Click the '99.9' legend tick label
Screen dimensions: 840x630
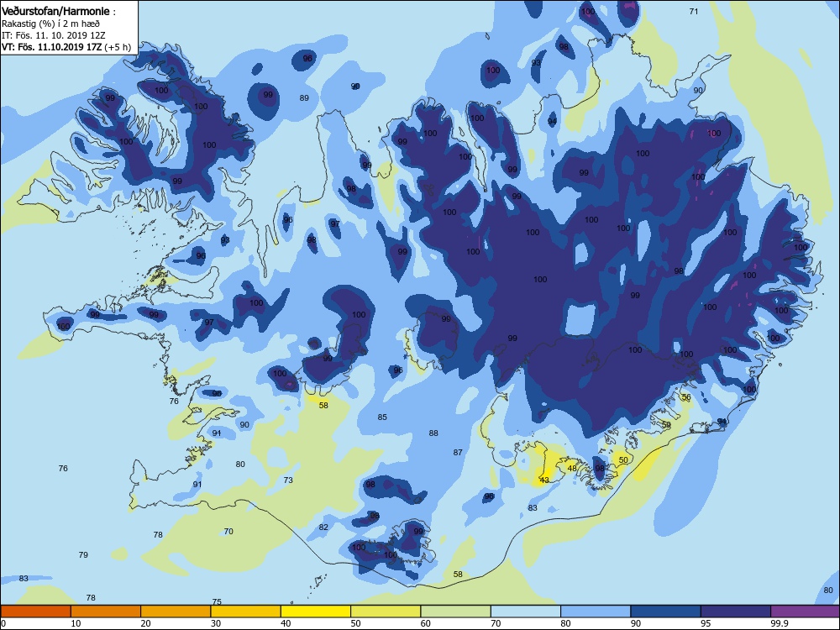[x=779, y=623]
